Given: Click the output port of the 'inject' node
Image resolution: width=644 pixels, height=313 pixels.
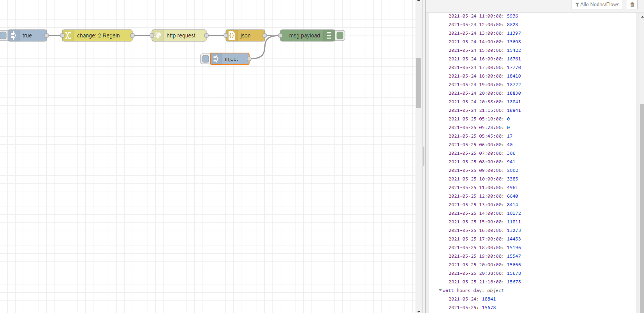Looking at the screenshot, I should tap(249, 59).
